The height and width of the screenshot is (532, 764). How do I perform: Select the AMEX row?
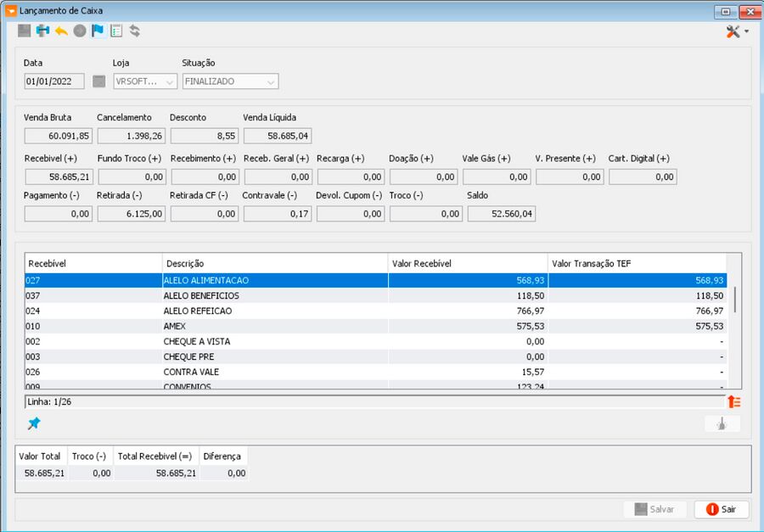(x=376, y=326)
